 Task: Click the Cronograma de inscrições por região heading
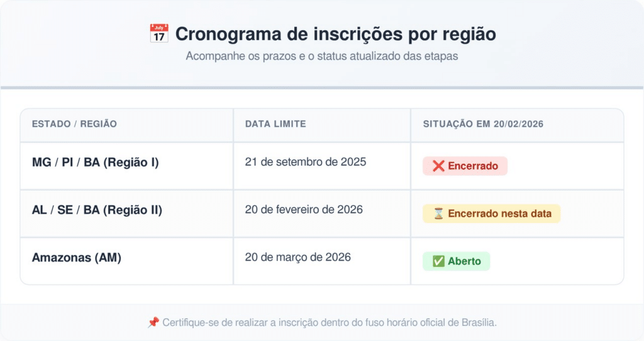pyautogui.click(x=335, y=34)
